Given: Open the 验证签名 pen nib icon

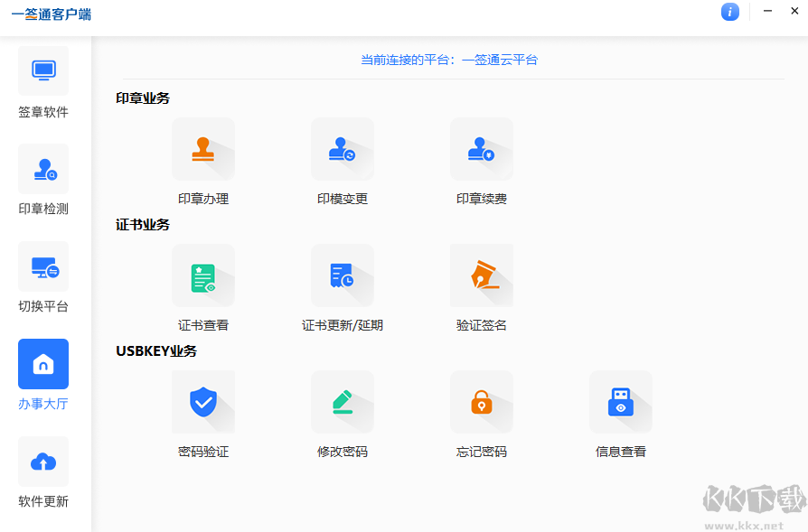Looking at the screenshot, I should tap(482, 275).
